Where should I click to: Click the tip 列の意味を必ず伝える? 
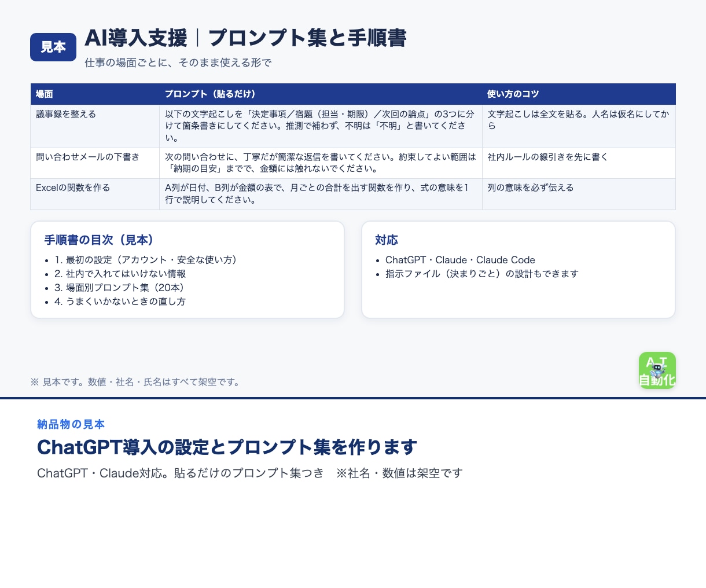(x=531, y=188)
